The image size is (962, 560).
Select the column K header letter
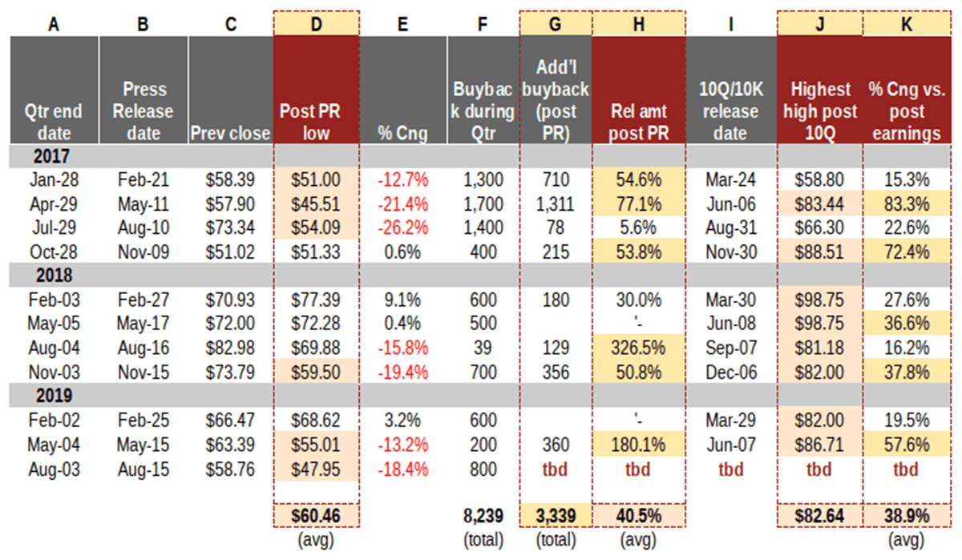tap(905, 24)
